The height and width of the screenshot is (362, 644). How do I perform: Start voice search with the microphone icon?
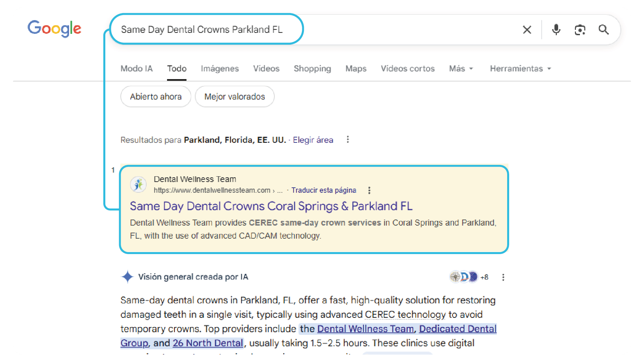tap(556, 30)
